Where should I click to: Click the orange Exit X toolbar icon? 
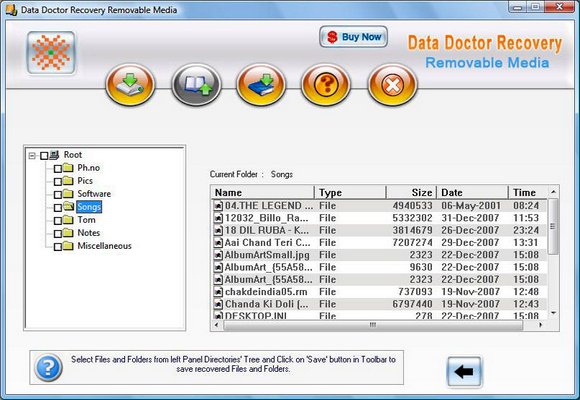(392, 85)
